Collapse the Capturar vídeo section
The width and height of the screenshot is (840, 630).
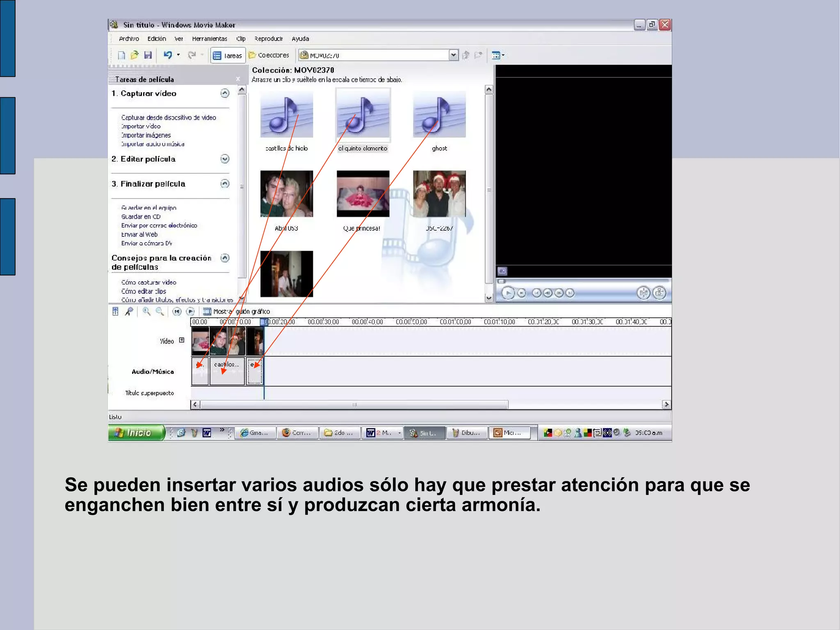pos(225,93)
